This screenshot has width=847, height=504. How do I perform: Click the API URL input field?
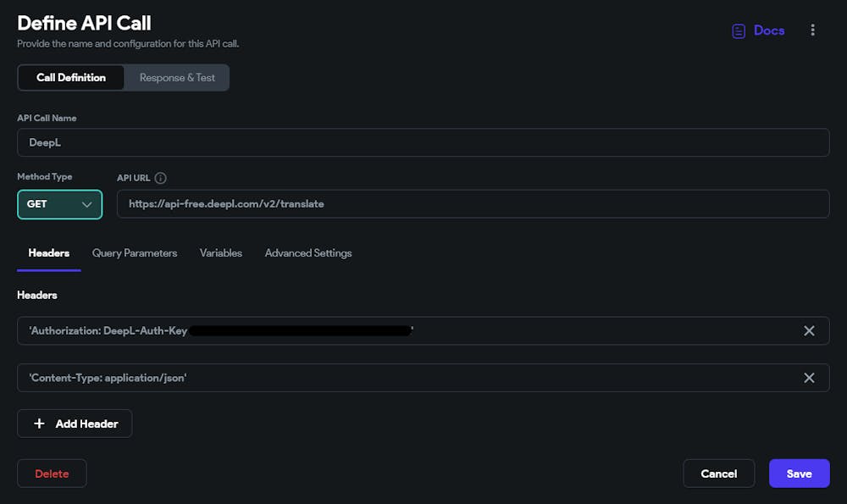click(473, 204)
